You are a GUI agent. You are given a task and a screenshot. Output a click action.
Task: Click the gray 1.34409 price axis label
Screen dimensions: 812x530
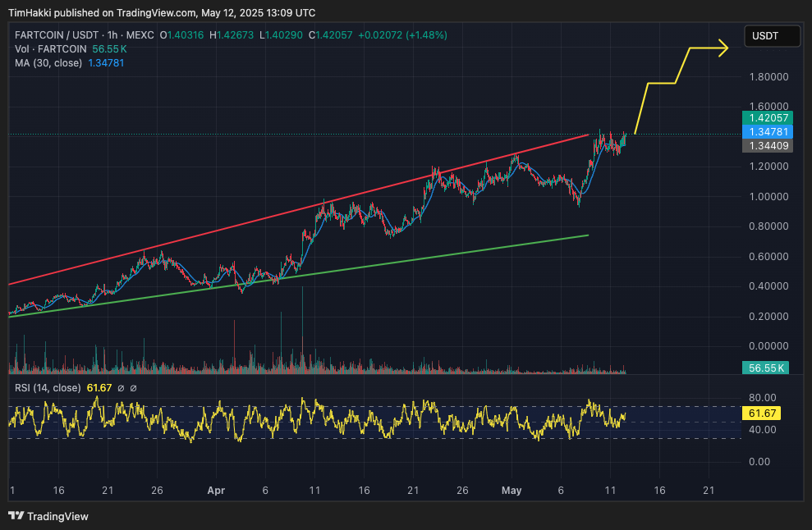tap(768, 146)
